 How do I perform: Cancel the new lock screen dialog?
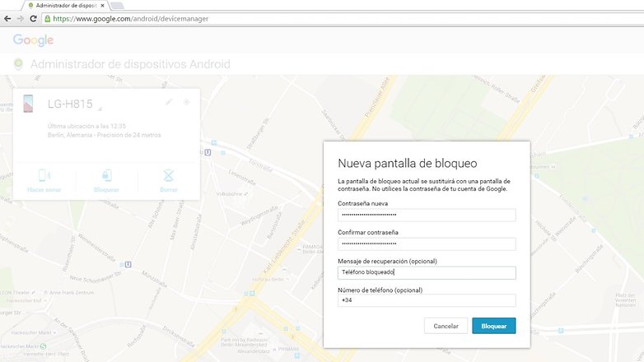(446, 326)
